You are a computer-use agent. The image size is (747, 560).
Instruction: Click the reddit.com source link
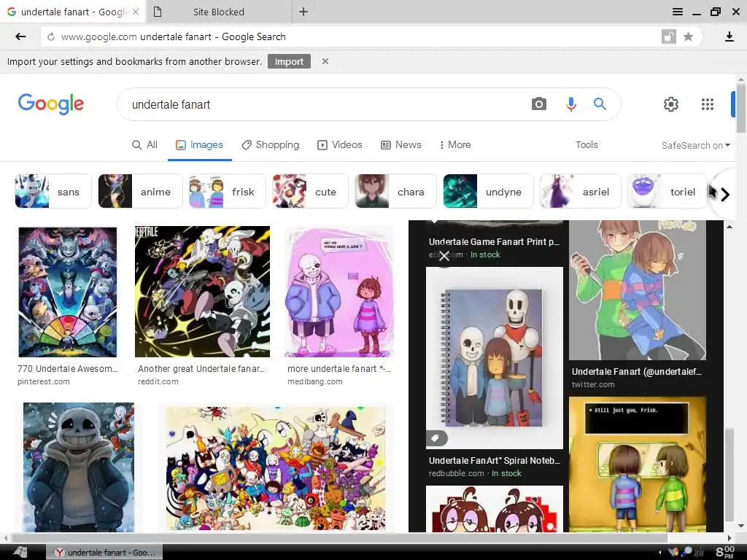coord(158,381)
